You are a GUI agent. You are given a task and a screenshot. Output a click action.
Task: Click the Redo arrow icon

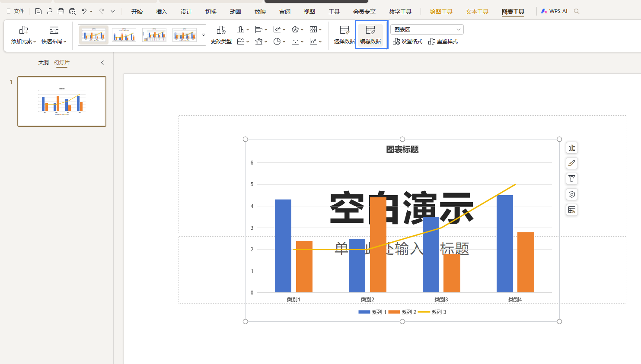102,11
